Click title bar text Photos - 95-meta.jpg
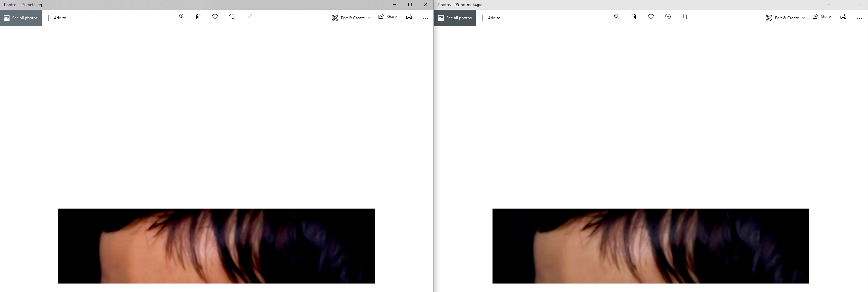The width and height of the screenshot is (868, 292). point(23,5)
